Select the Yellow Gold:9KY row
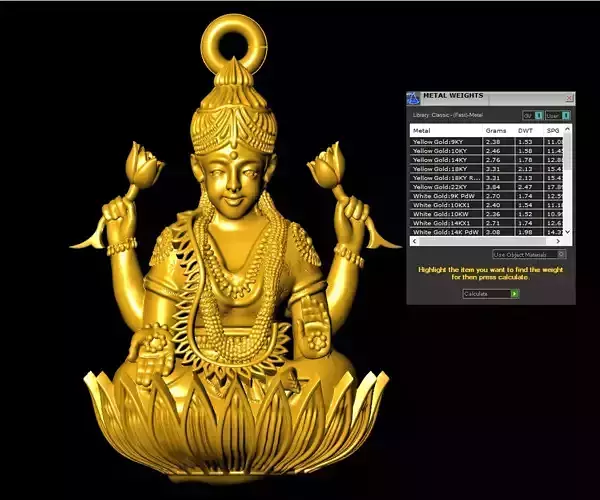 [486, 142]
